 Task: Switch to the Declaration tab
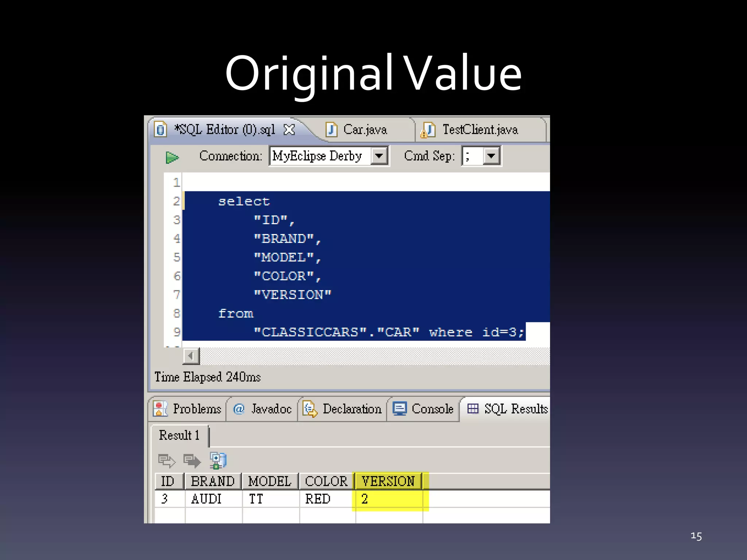pyautogui.click(x=342, y=409)
